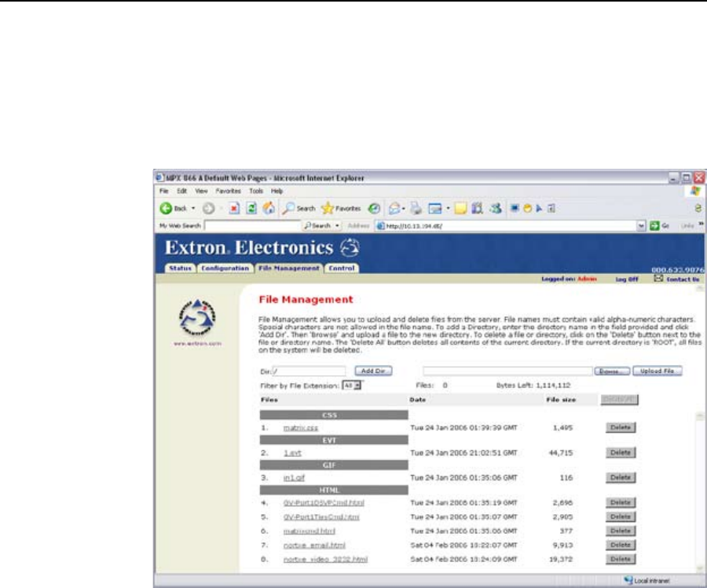707x588 pixels.
Task: Click the Contact Us link
Action: [x=683, y=279]
